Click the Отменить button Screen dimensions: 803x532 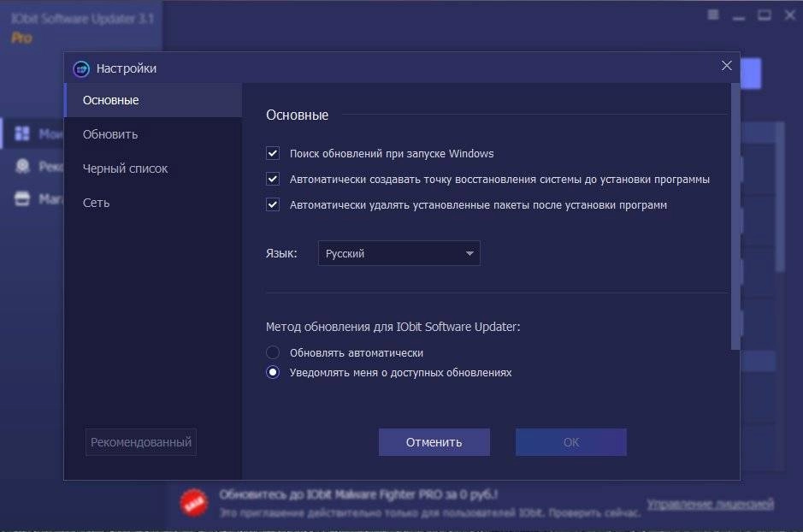pos(434,442)
